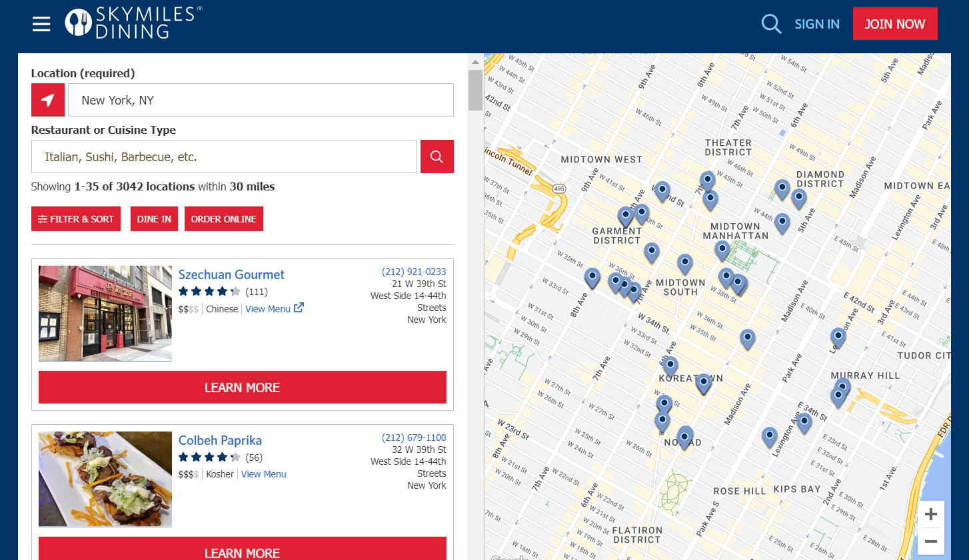Select the ORDER ONLINE filter
The image size is (969, 560).
tap(224, 219)
